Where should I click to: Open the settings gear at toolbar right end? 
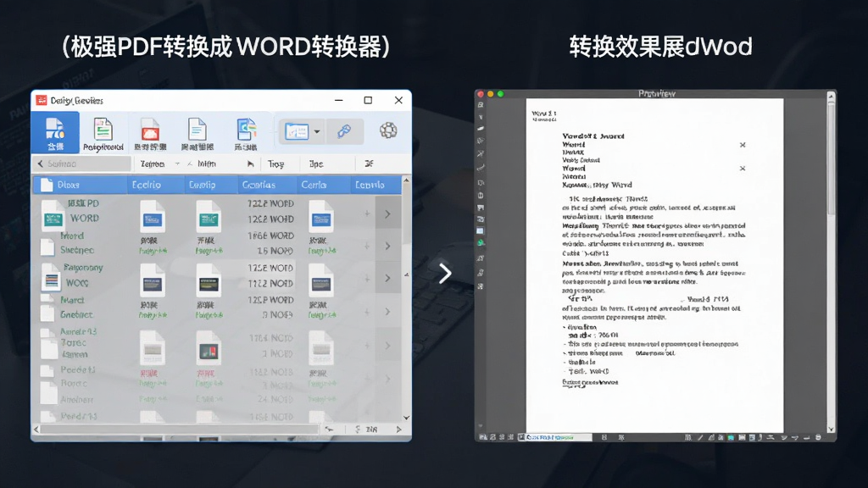tap(388, 130)
